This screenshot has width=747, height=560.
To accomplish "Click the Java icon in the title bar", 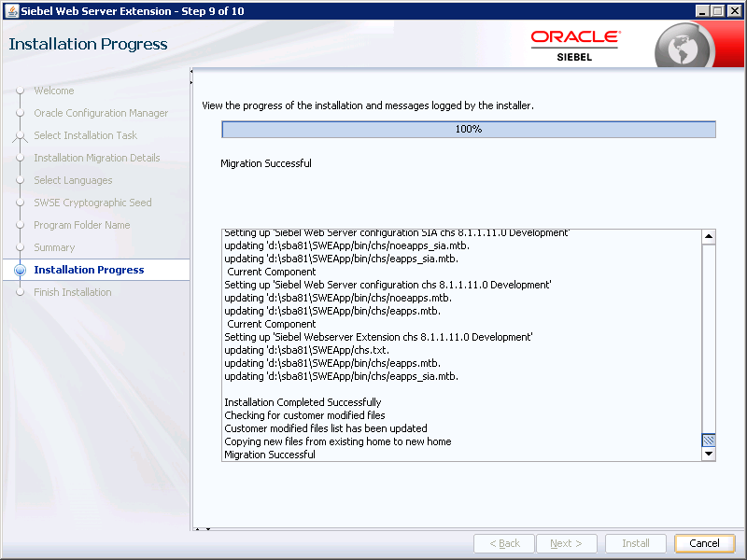I will pos(11,11).
